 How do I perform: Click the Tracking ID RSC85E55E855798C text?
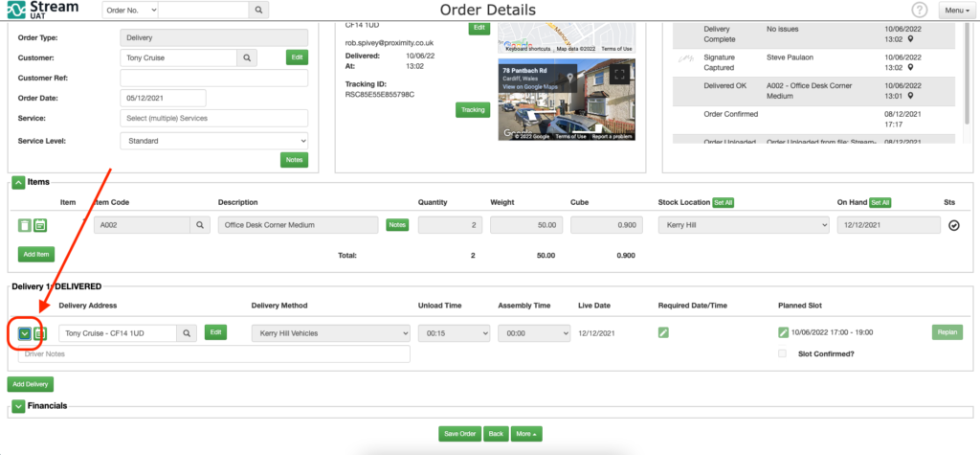[x=380, y=95]
